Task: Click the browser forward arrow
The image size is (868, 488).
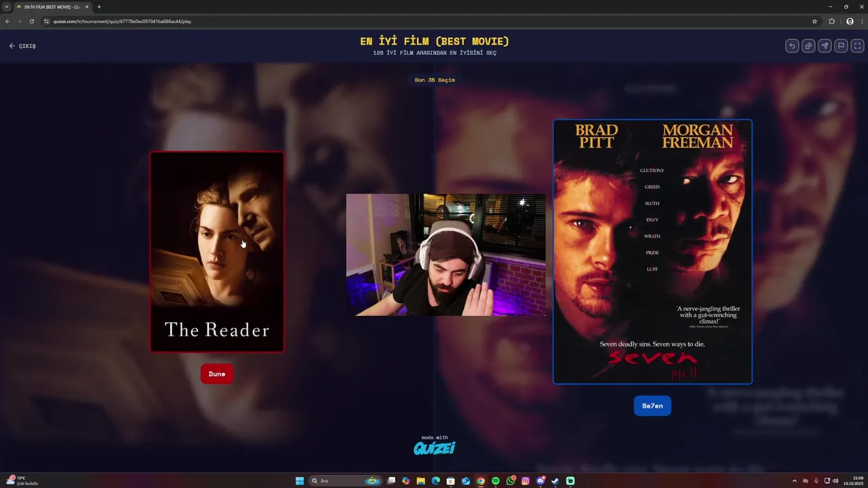Action: [19, 21]
